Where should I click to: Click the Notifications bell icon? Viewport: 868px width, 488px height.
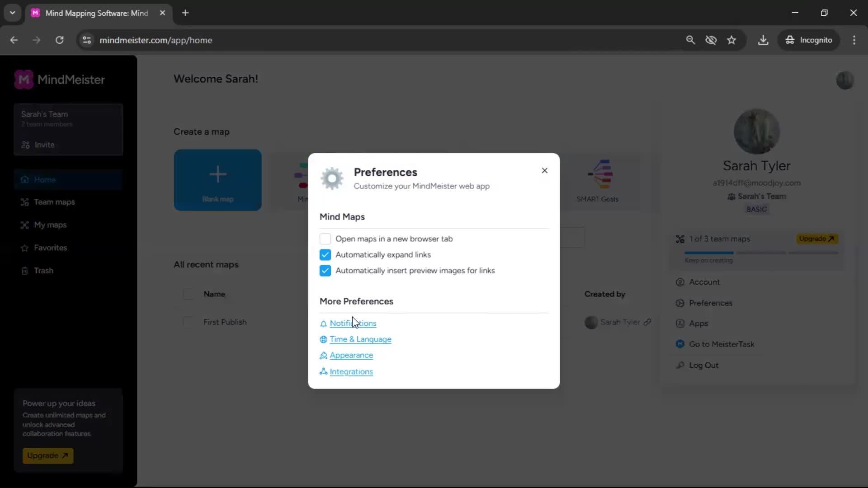pos(323,324)
